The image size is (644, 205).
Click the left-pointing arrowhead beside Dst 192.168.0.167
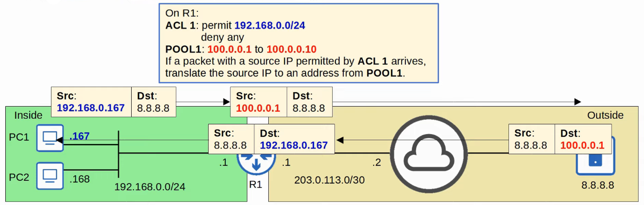(x=340, y=140)
